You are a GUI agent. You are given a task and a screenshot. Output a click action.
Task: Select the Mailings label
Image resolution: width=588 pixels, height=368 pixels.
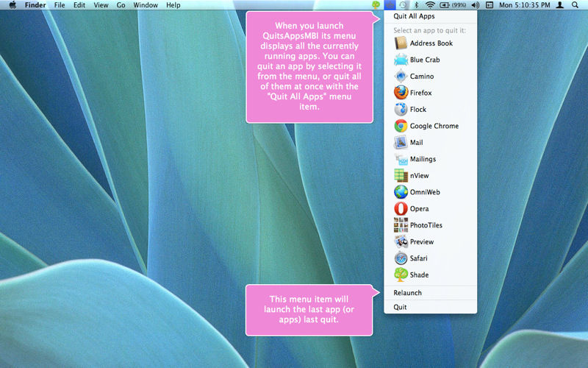click(423, 159)
